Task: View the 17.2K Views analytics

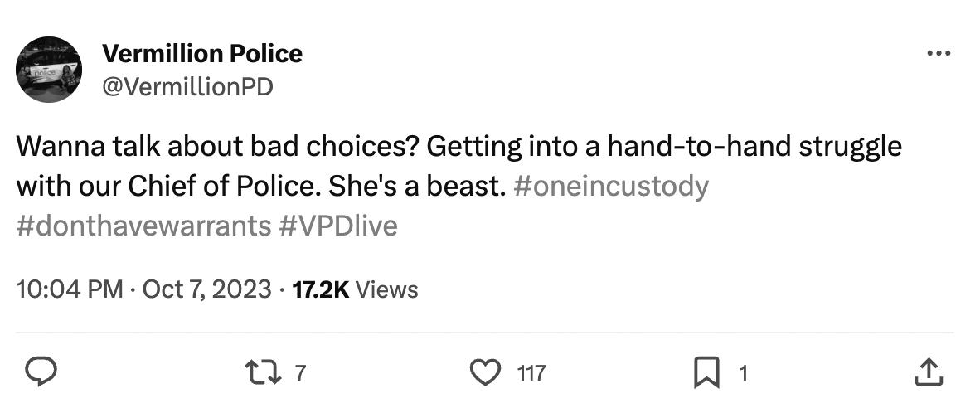Action: coord(356,289)
